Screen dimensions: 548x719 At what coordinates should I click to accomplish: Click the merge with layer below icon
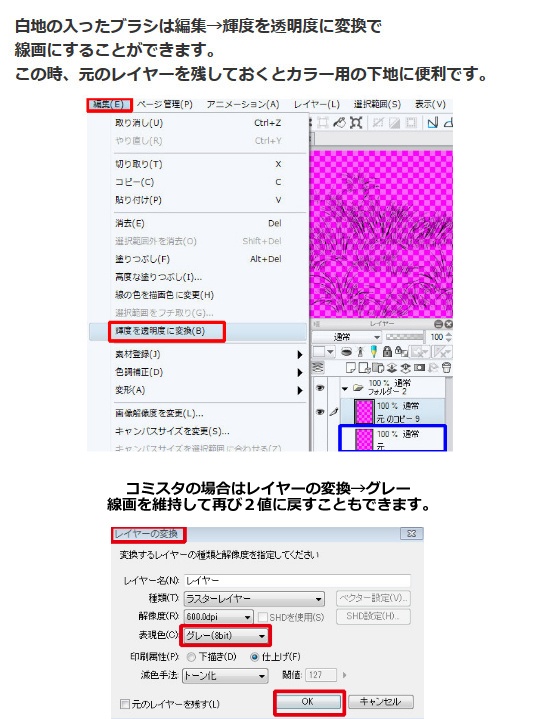[405, 368]
